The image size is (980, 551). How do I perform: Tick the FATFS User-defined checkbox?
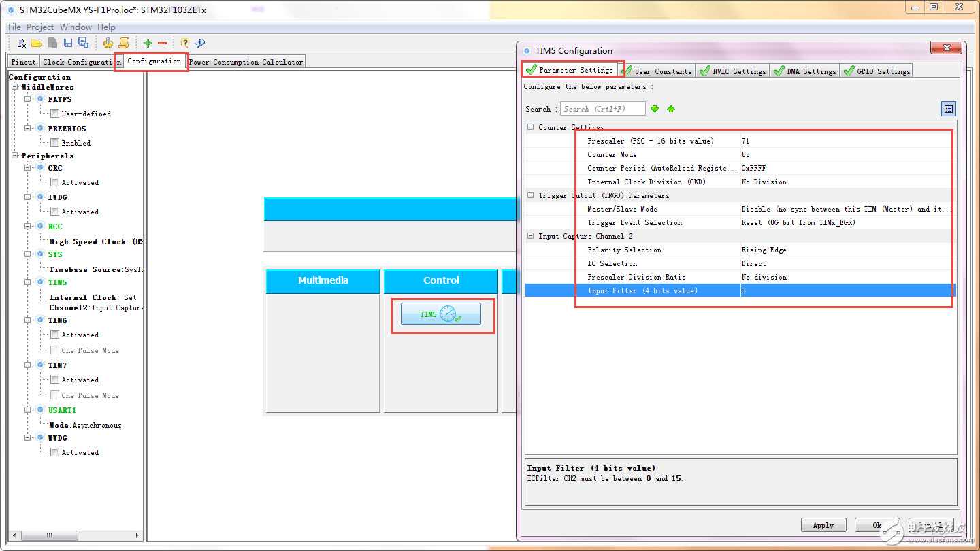coord(54,114)
